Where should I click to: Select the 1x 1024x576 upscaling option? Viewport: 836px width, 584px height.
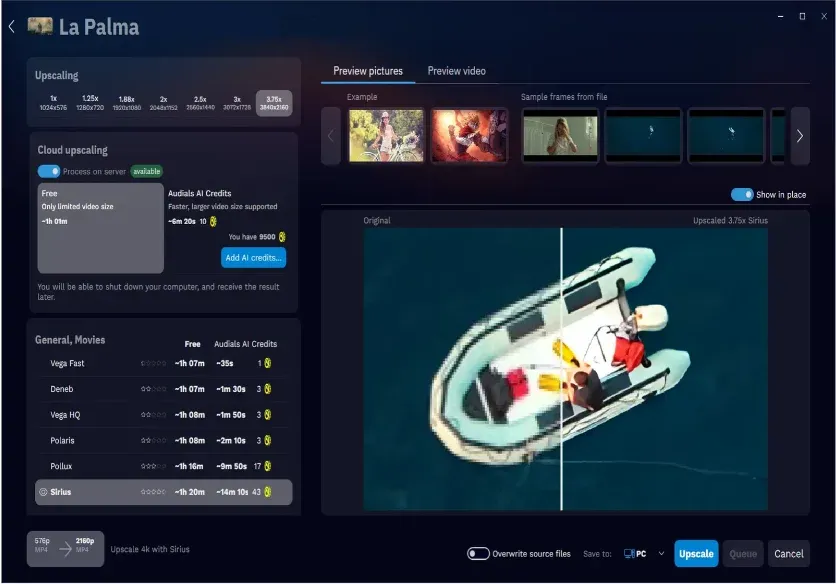(x=53, y=103)
